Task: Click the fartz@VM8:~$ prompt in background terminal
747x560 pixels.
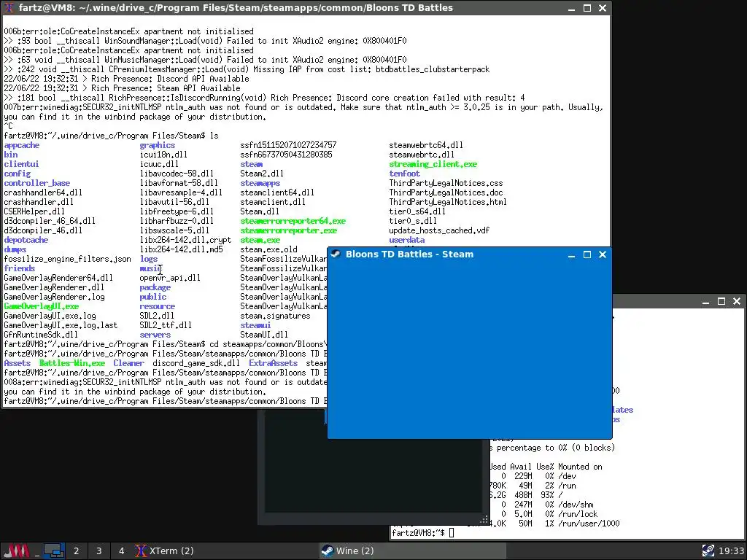Action: click(x=418, y=533)
